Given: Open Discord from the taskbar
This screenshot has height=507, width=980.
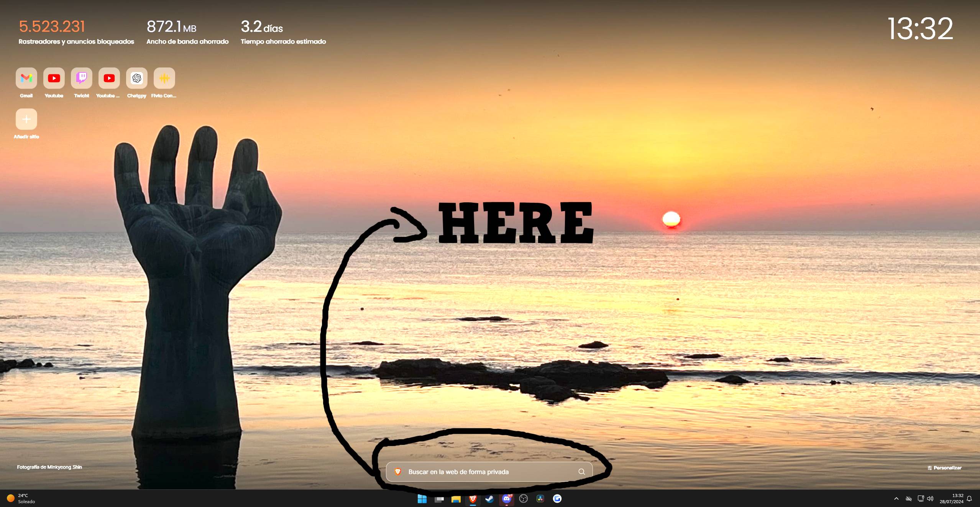Looking at the screenshot, I should tap(507, 499).
